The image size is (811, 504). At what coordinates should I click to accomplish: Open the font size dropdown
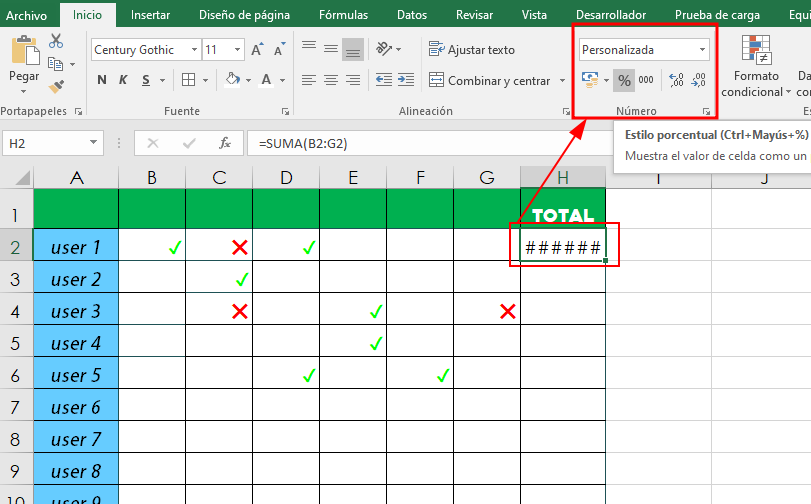237,50
